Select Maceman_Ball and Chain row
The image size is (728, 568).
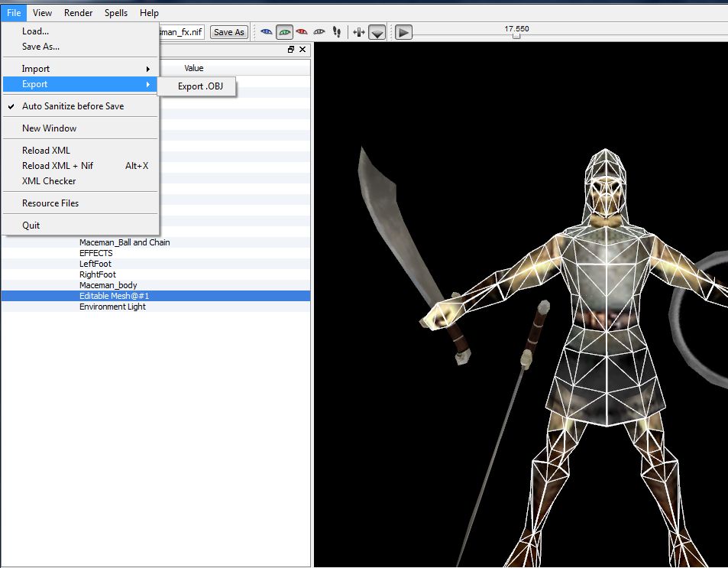pyautogui.click(x=156, y=242)
